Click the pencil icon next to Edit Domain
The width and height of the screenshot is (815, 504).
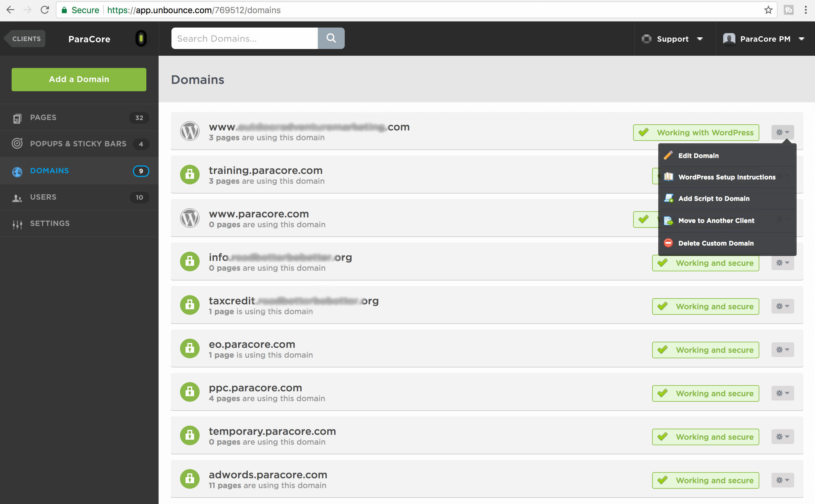(x=668, y=155)
